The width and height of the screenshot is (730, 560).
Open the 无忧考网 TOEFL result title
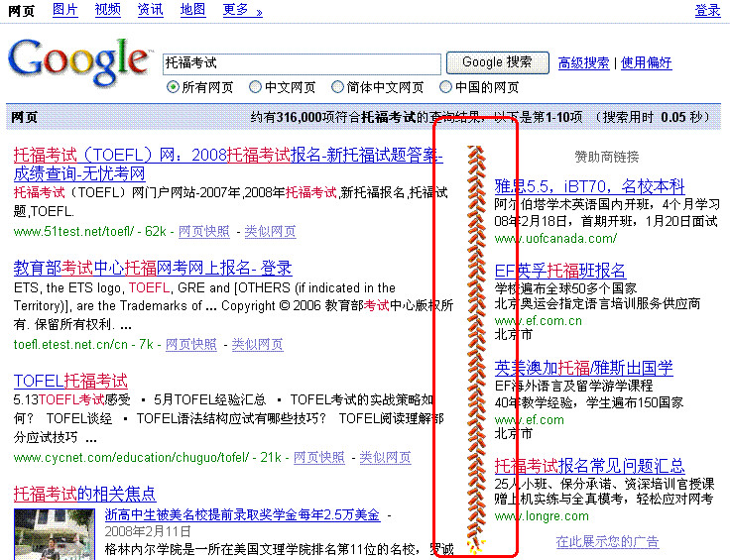click(x=228, y=165)
